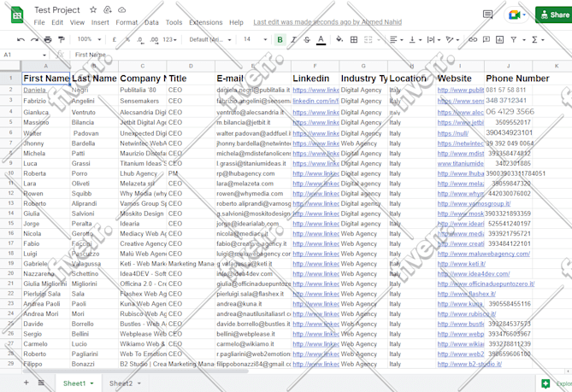Select the Lhub Agency company cell
The height and width of the screenshot is (392, 572).
[143, 173]
